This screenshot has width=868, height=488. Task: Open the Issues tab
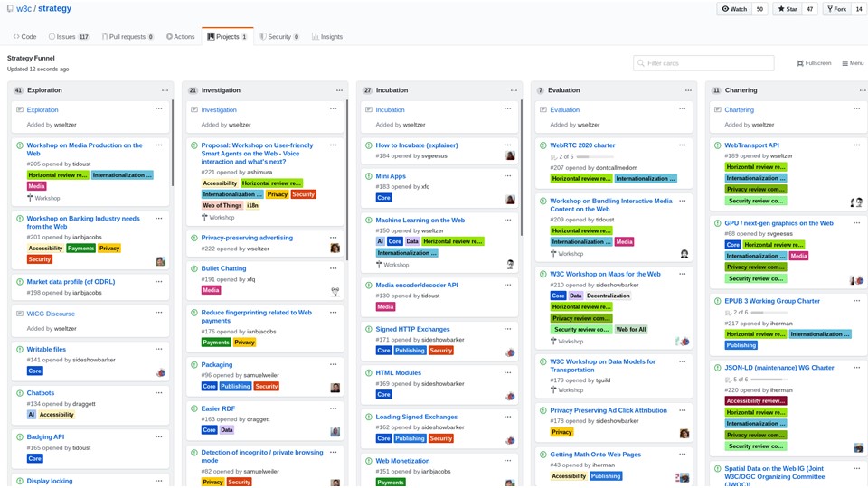point(70,37)
